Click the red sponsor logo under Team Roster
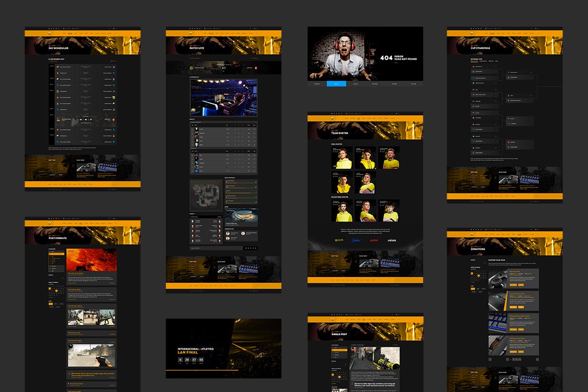The height and width of the screenshot is (392, 588). click(374, 240)
